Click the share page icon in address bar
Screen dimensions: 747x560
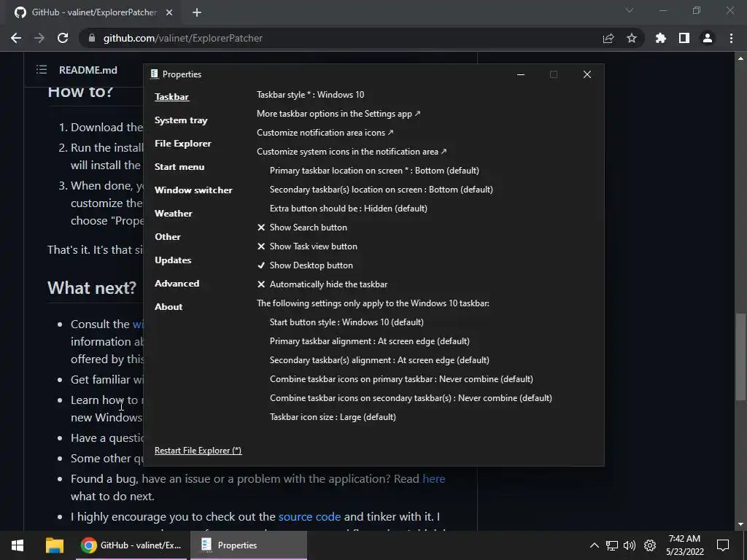[608, 38]
